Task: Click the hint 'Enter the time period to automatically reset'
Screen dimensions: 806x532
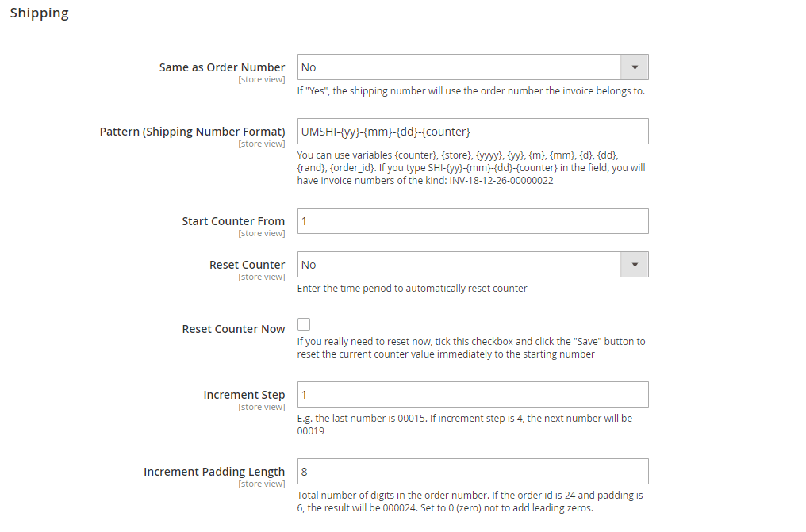Action: [x=412, y=289]
